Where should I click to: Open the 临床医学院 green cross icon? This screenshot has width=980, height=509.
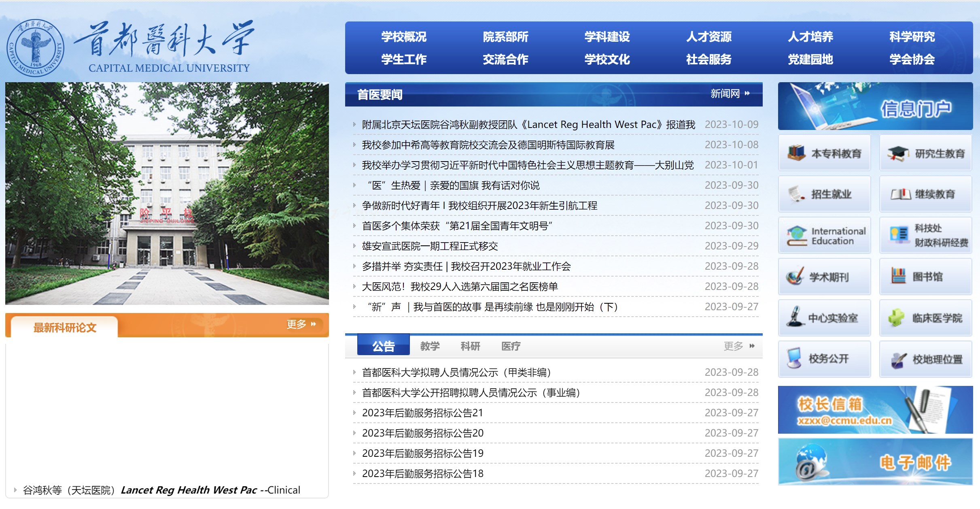[897, 317]
